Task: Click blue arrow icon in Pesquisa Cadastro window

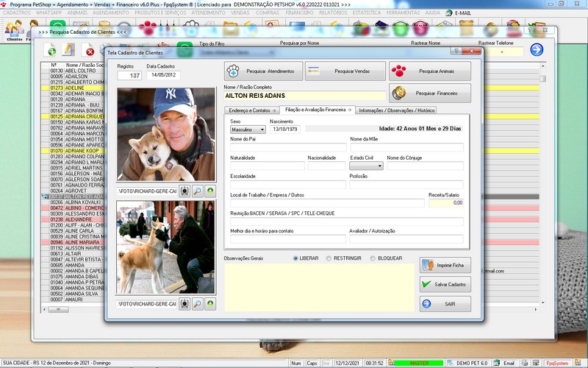Action: coord(537,49)
